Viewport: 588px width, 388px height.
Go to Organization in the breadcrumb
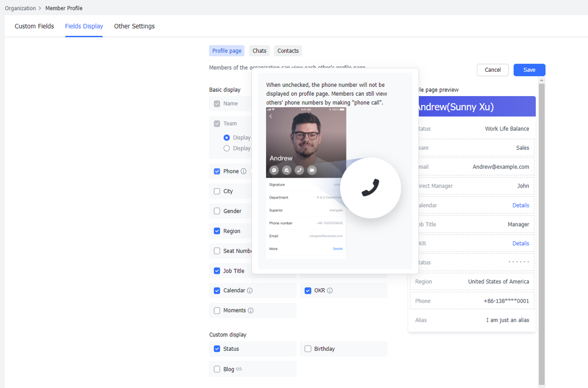coord(20,8)
